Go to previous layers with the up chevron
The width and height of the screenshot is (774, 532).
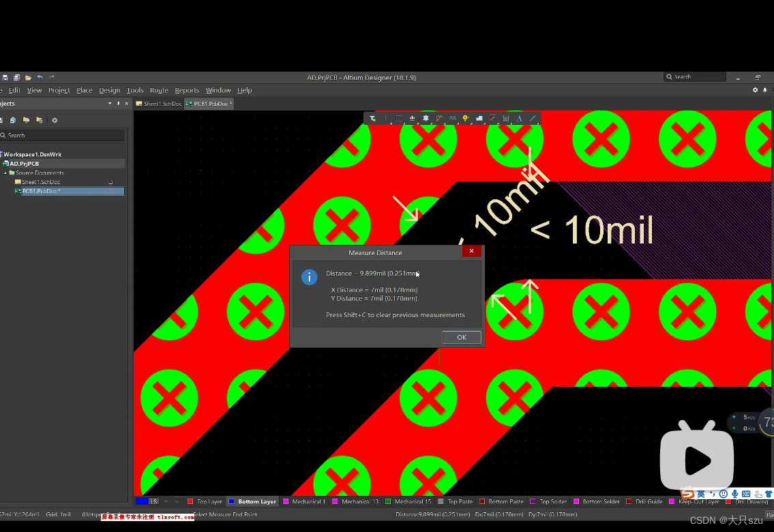(x=166, y=501)
